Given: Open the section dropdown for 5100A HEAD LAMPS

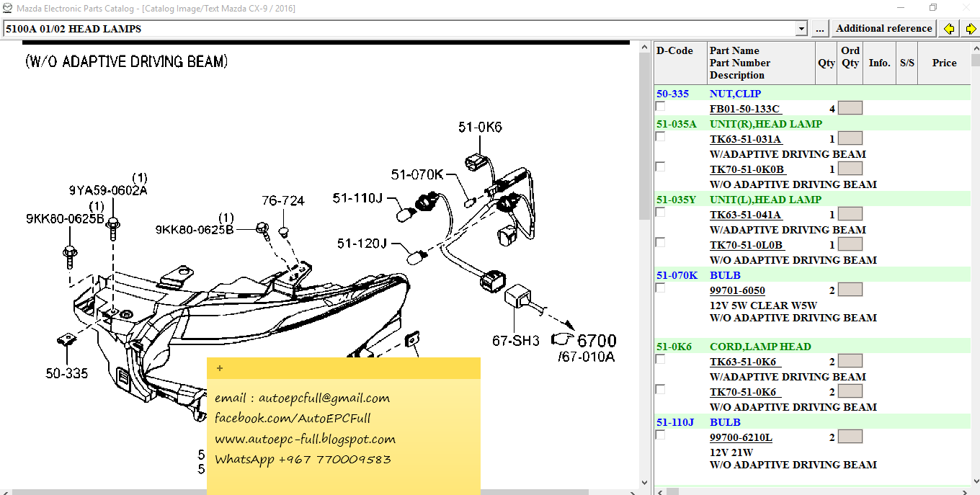Looking at the screenshot, I should tap(801, 29).
